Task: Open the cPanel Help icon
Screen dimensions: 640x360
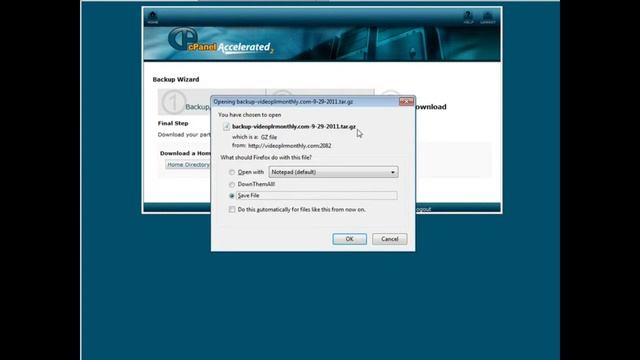Action: (x=469, y=18)
